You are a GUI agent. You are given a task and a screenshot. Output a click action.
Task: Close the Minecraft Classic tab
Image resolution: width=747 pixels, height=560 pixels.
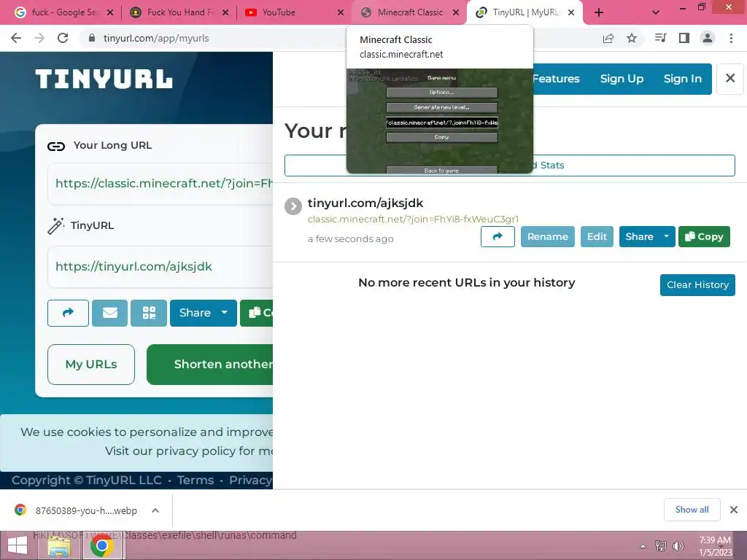coord(456,12)
